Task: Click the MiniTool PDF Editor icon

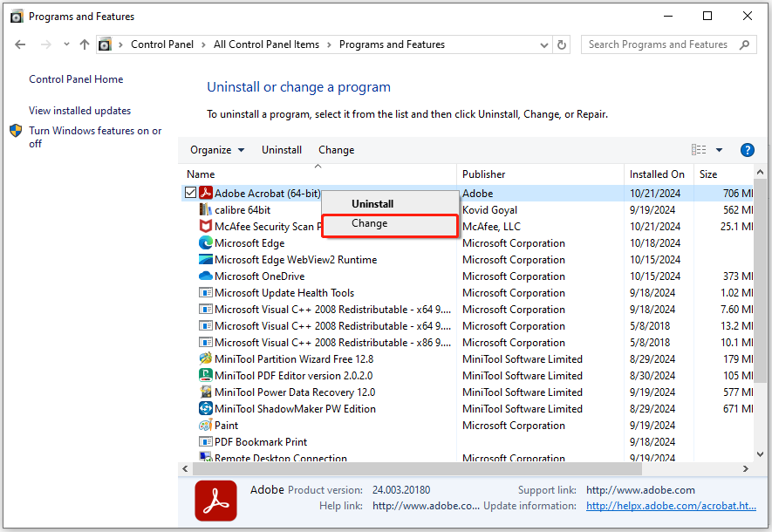Action: (x=206, y=376)
